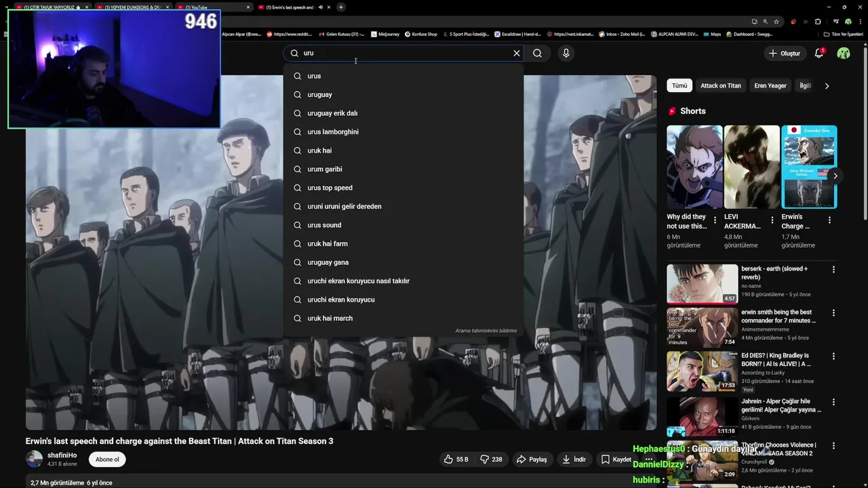Select the Eren Yeager chip
Image resolution: width=868 pixels, height=488 pixels.
[x=770, y=85]
